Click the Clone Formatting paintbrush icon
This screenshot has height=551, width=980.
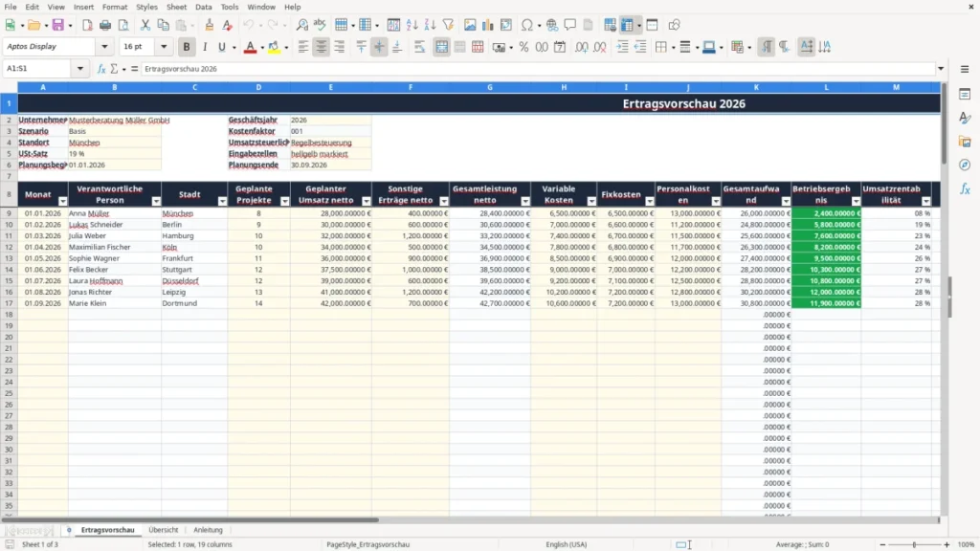[x=210, y=25]
